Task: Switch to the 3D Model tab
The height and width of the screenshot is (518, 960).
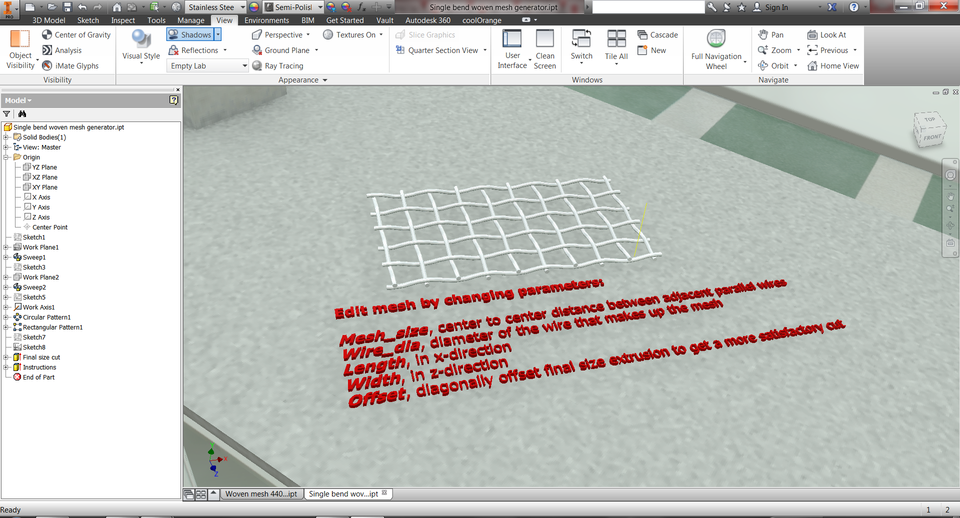Action: point(49,20)
